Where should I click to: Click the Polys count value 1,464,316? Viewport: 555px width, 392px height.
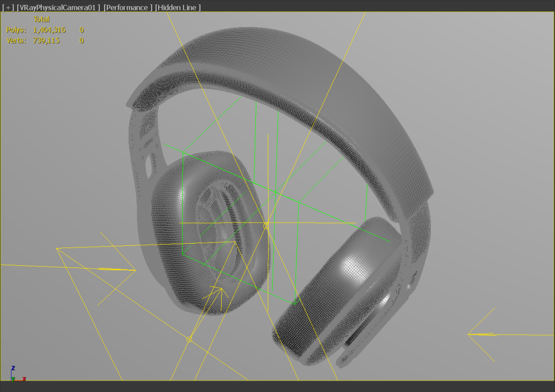pyautogui.click(x=49, y=30)
